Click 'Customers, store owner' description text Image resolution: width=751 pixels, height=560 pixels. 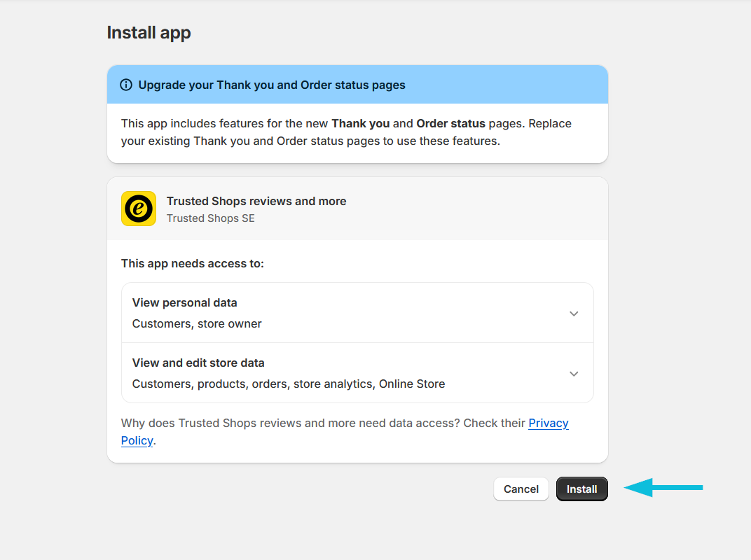[197, 323]
